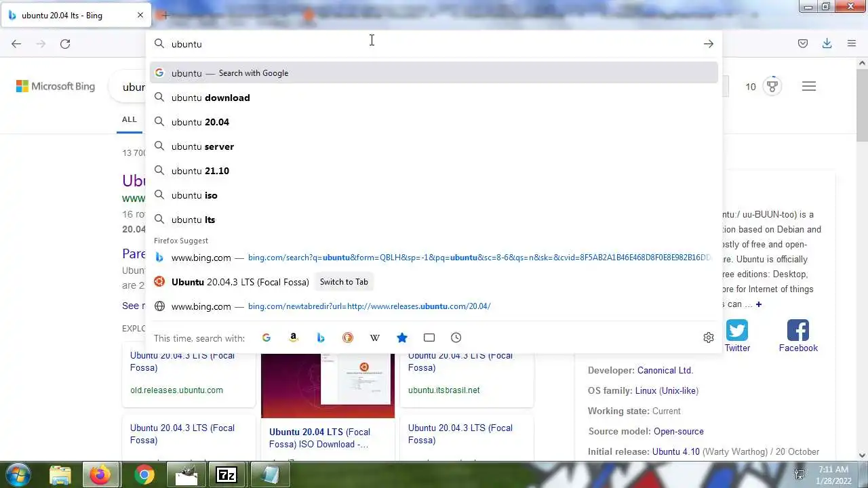Screen dimensions: 868x488
Task: Search this time with Bing icon
Action: point(321,338)
